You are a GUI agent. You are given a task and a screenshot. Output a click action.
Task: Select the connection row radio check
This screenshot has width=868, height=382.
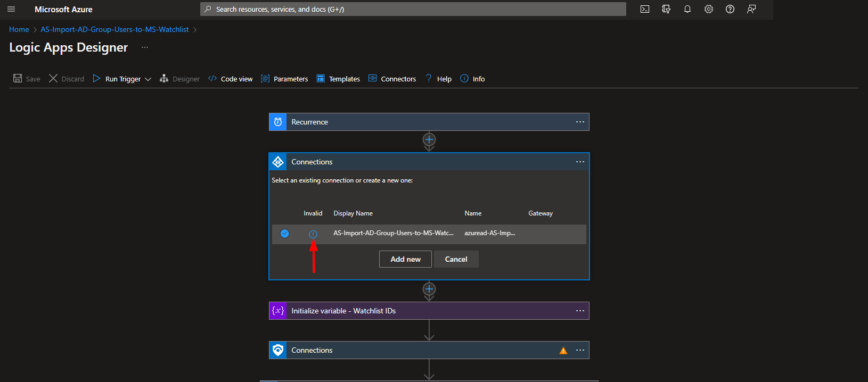point(285,234)
